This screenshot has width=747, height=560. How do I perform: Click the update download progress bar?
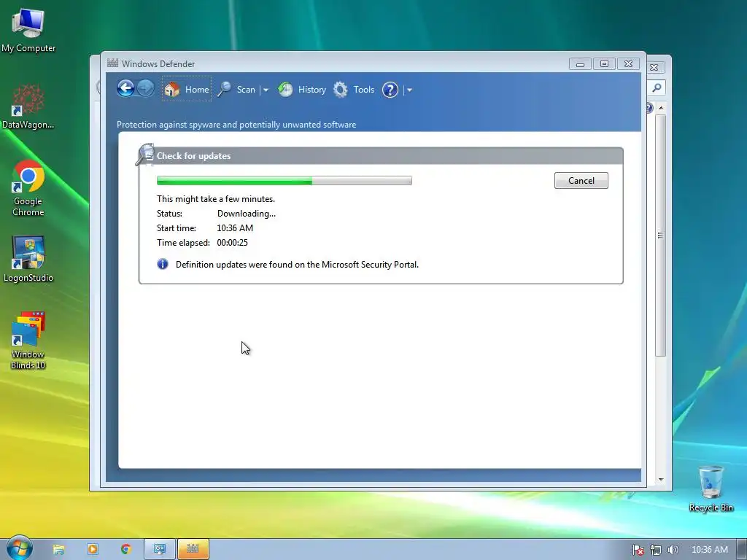[x=285, y=181]
